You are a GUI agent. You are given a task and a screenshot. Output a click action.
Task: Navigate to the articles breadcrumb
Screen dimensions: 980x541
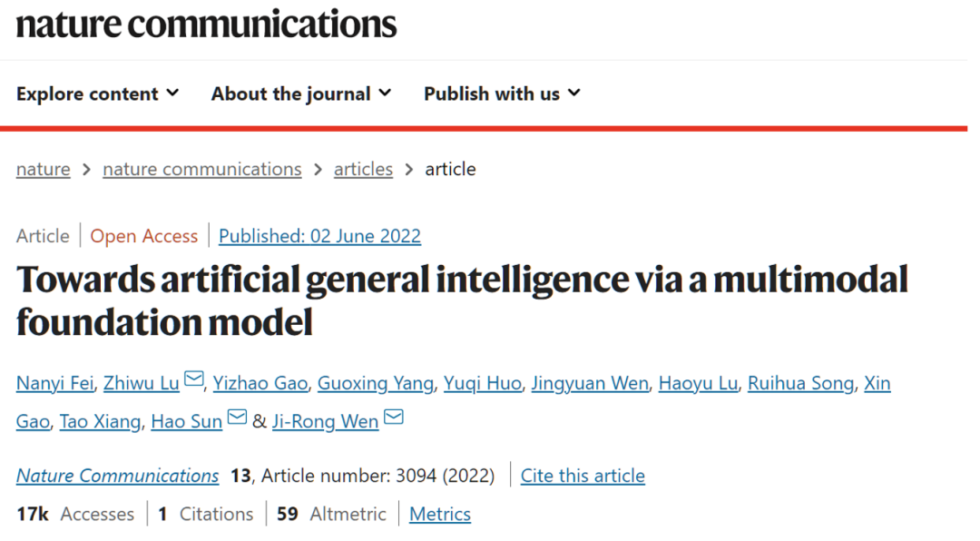pos(363,169)
